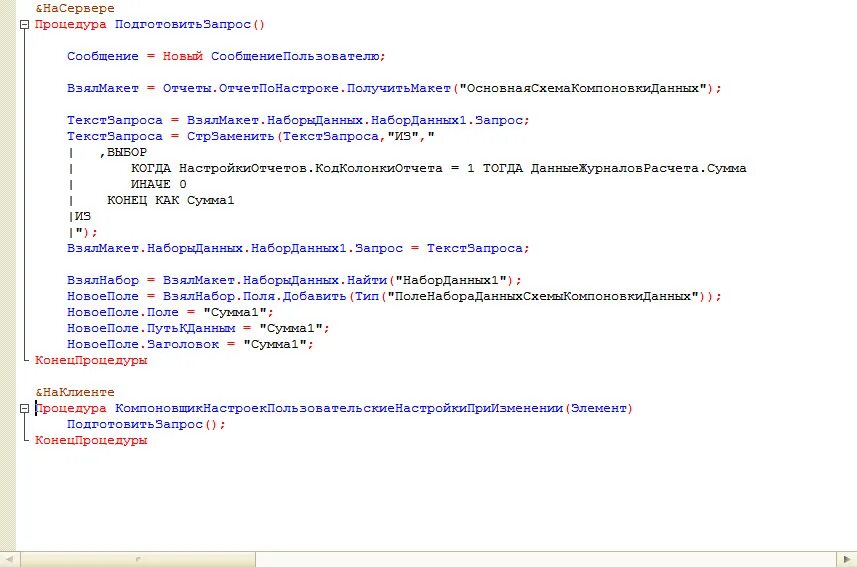Place cursor on the &НаКлиенте directive
This screenshot has width=857, height=567.
click(75, 392)
